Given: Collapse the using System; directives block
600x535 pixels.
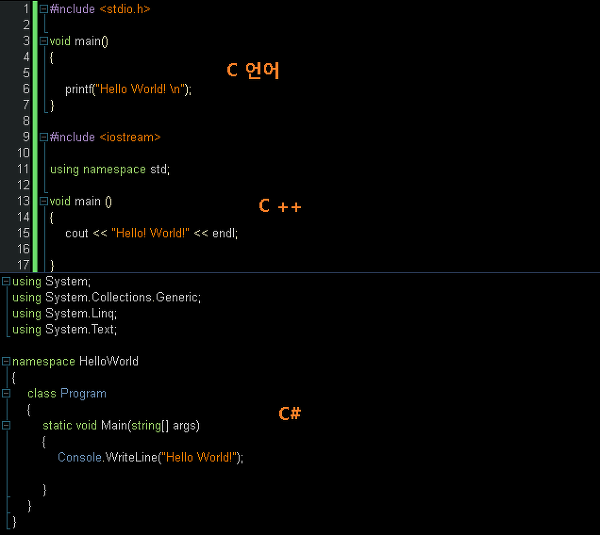Looking at the screenshot, I should coord(6,282).
